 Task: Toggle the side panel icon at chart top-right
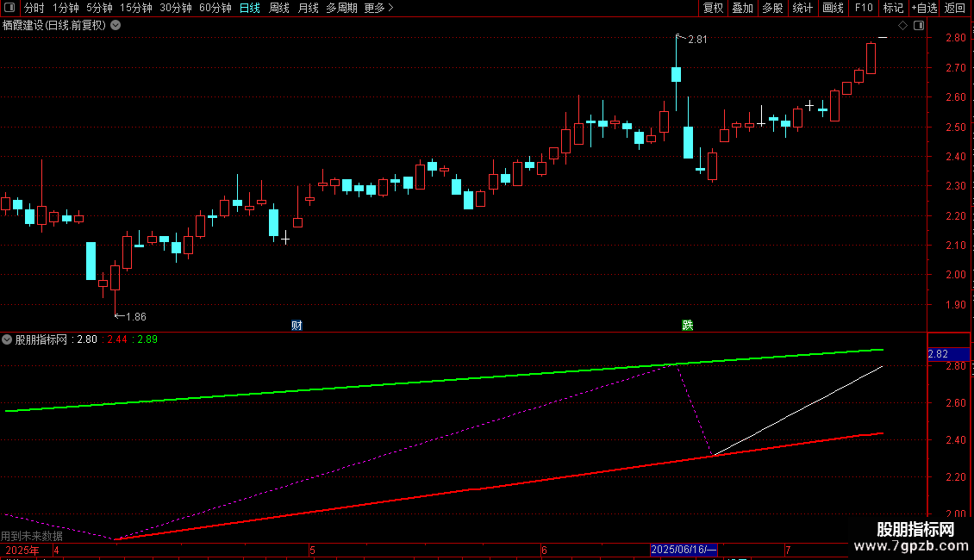click(x=919, y=26)
